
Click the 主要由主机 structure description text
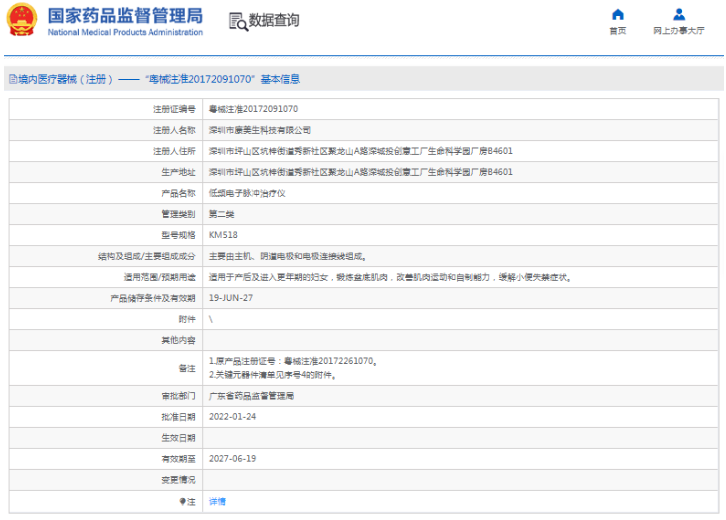point(288,256)
